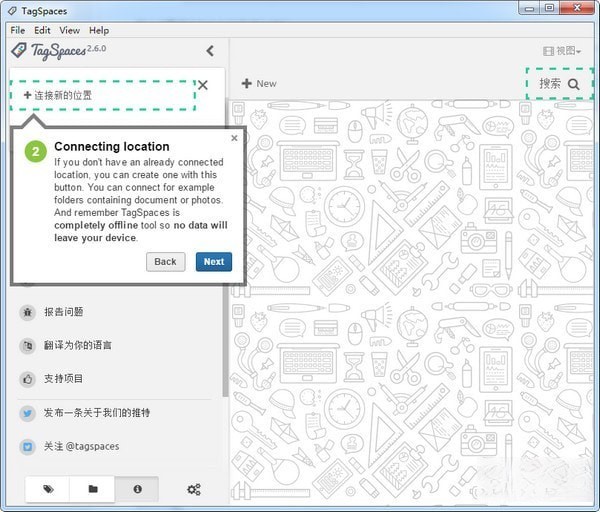The width and height of the screenshot is (600, 512).
Task: Click the New button with plus icon
Action: pos(259,83)
